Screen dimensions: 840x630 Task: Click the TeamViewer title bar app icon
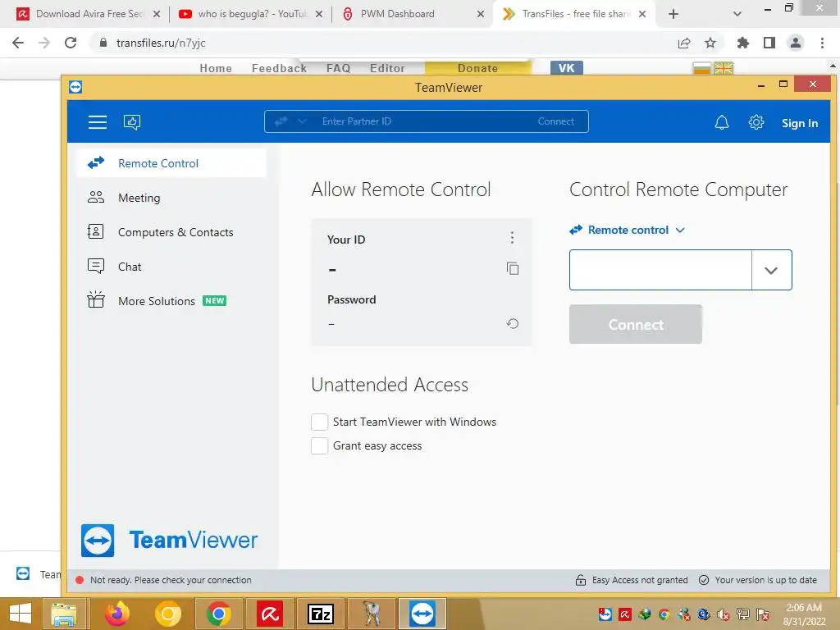pyautogui.click(x=75, y=87)
